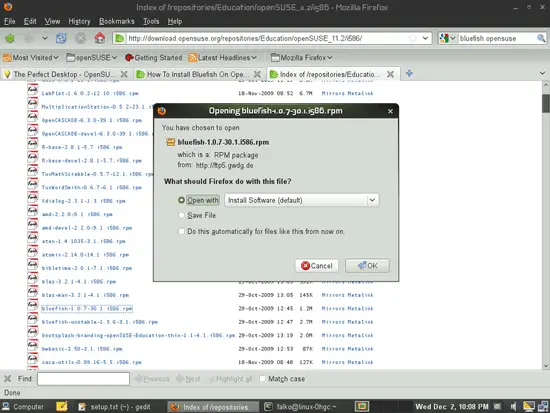Viewport: 550px width, 413px height.
Task: Click the green taskbar applet icon
Action: (362, 407)
